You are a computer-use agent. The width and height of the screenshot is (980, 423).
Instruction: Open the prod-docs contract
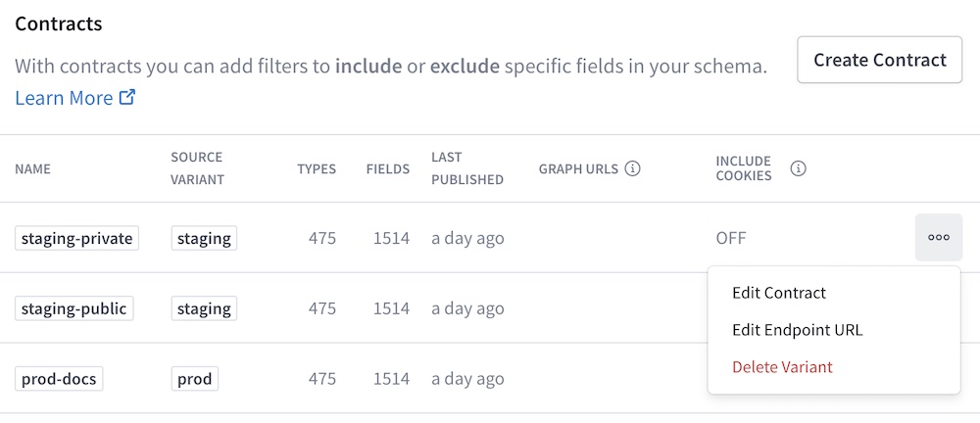pyautogui.click(x=59, y=379)
